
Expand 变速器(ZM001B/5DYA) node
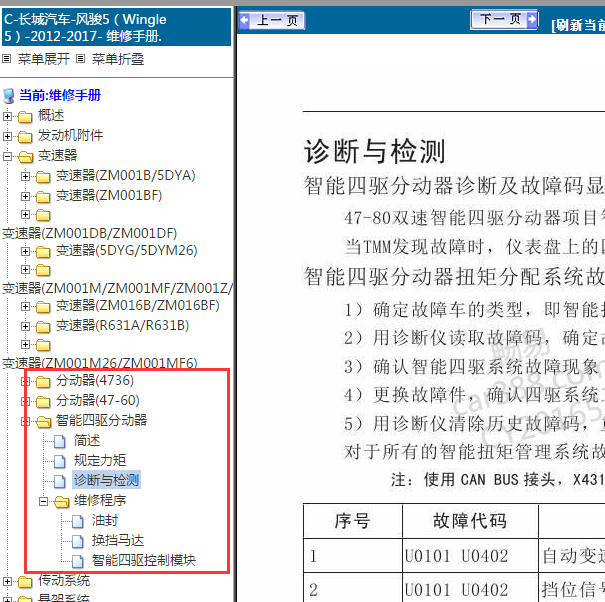[x=25, y=176]
